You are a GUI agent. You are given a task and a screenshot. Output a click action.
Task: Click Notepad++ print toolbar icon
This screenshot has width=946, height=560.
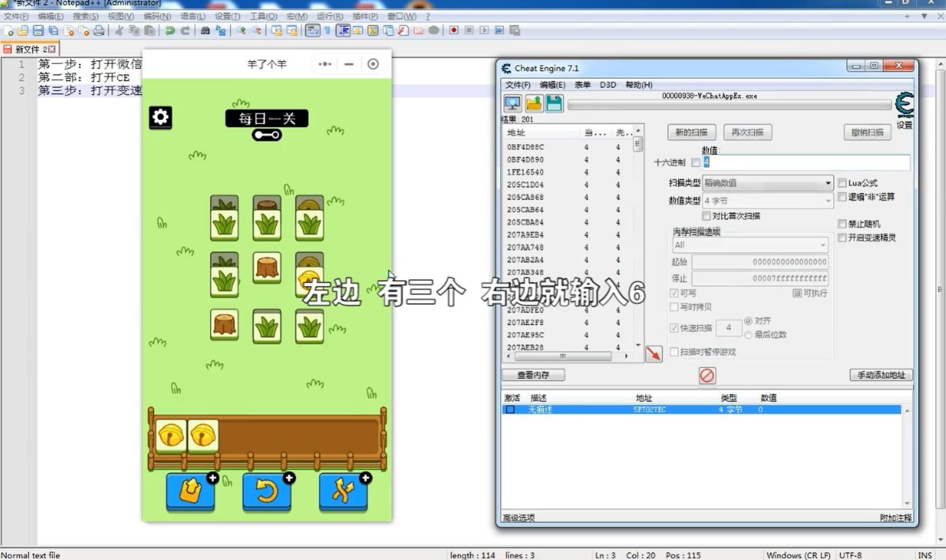pos(99,31)
